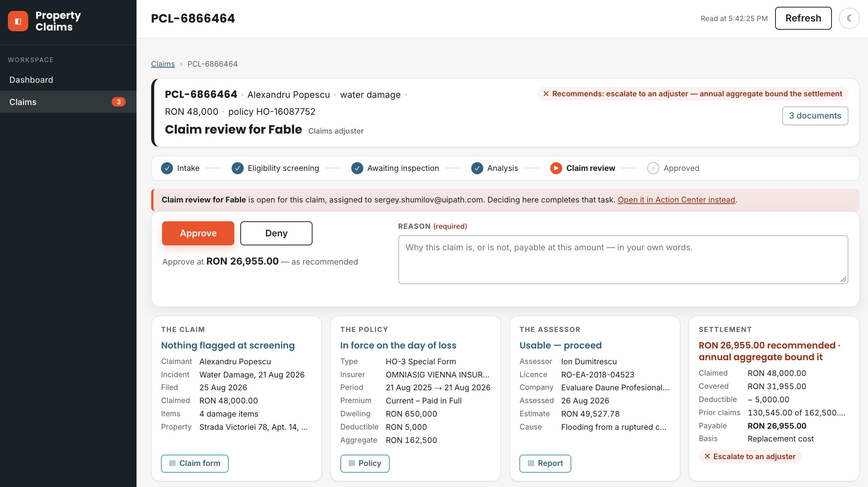Click the Basis value Replacement cost
Image resolution: width=868 pixels, height=487 pixels.
(x=781, y=439)
